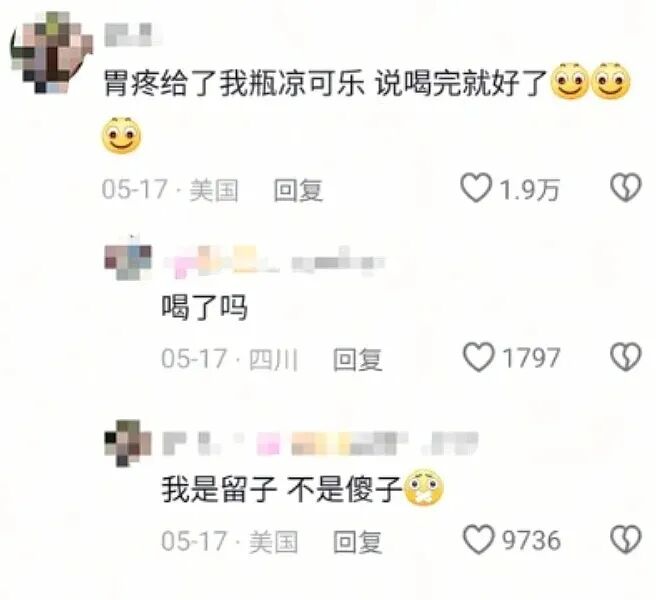Open avatar of the 留子 replier

(128, 443)
